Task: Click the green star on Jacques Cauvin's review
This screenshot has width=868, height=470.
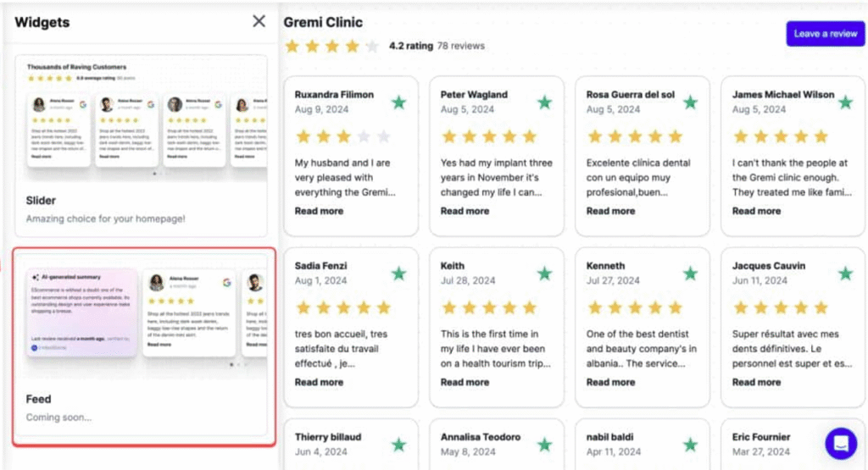Action: 845,274
